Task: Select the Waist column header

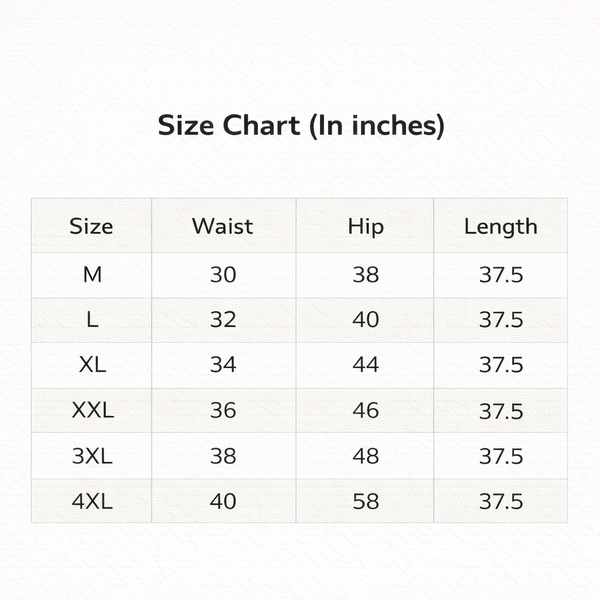Action: [223, 226]
